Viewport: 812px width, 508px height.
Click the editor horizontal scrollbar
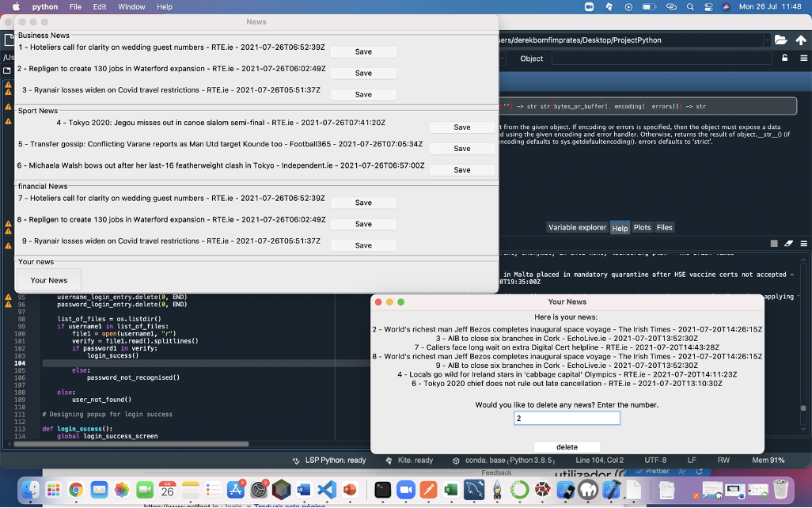(131, 444)
